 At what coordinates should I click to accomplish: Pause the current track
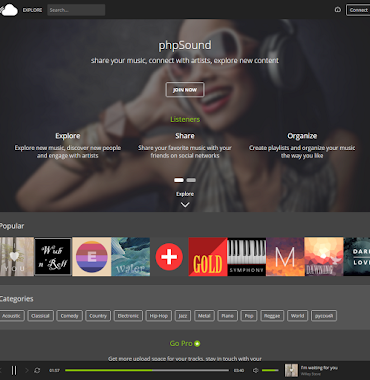click(x=14, y=370)
